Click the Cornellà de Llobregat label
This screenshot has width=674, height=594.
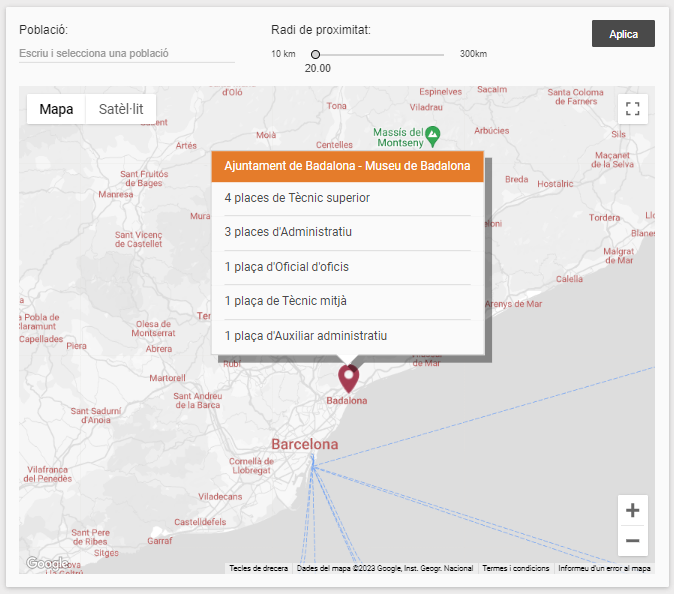click(251, 466)
